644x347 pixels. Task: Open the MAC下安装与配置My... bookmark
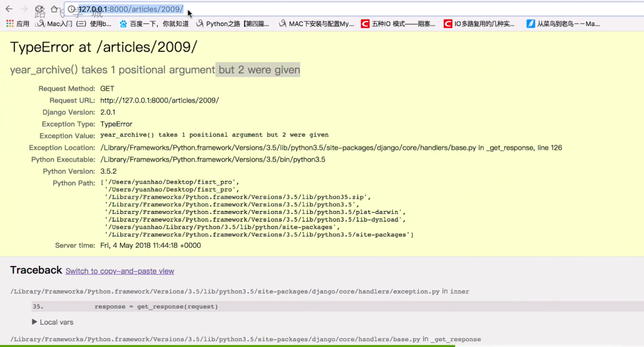pyautogui.click(x=316, y=24)
